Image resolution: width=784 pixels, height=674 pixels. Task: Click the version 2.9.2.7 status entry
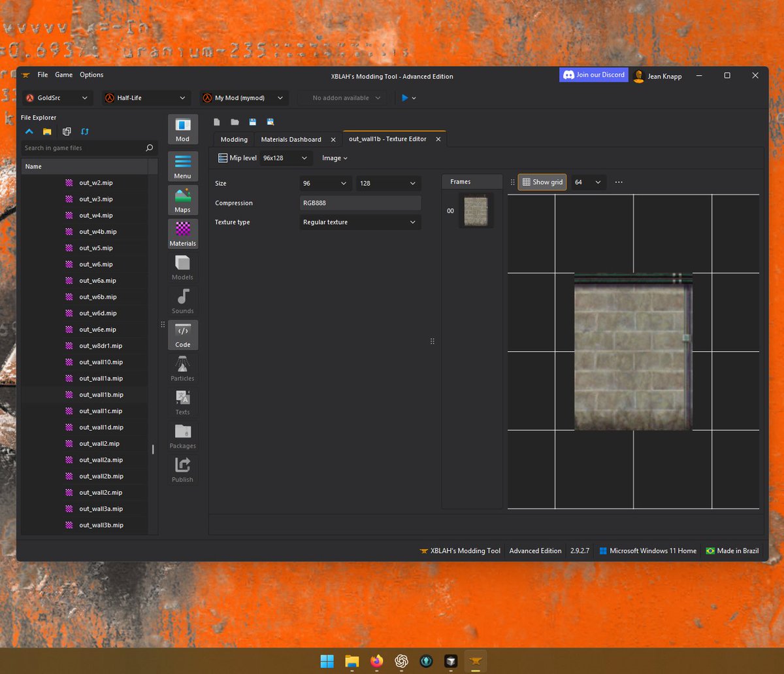580,550
